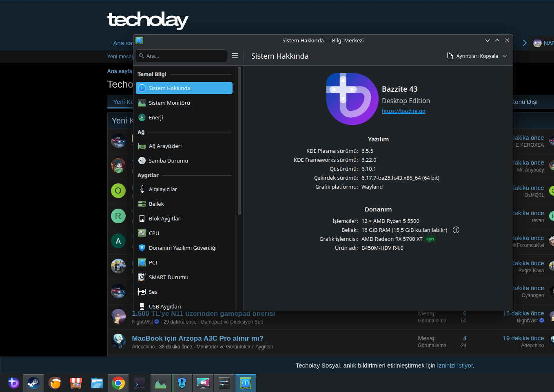Click the AMD Radeon RX 5700 XT text
The width and height of the screenshot is (554, 392).
(x=392, y=239)
